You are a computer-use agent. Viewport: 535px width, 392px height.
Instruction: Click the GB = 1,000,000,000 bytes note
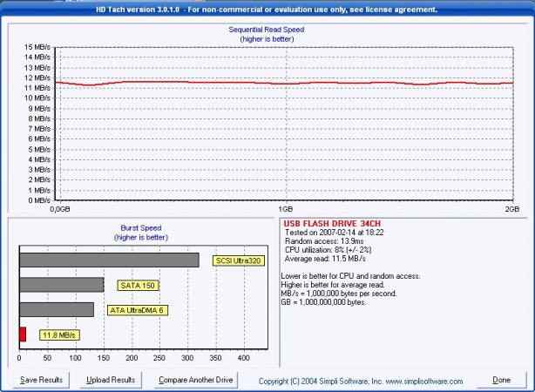[323, 302]
